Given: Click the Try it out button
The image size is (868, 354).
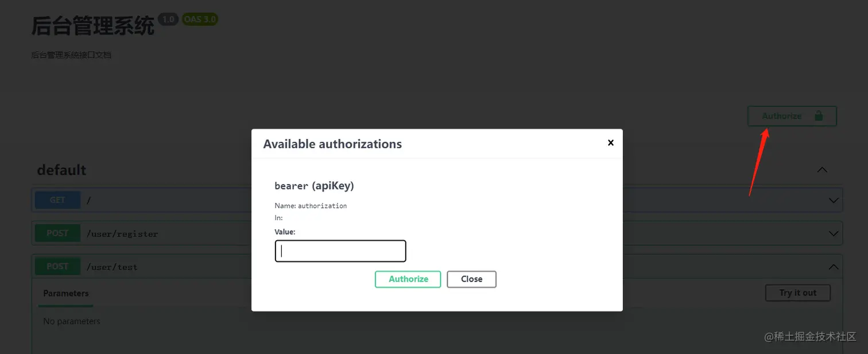Looking at the screenshot, I should (798, 293).
